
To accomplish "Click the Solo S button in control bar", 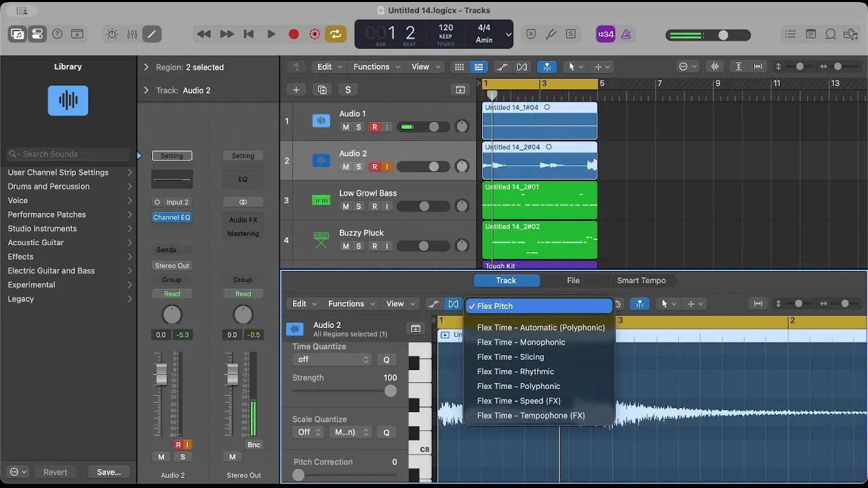I will (571, 34).
